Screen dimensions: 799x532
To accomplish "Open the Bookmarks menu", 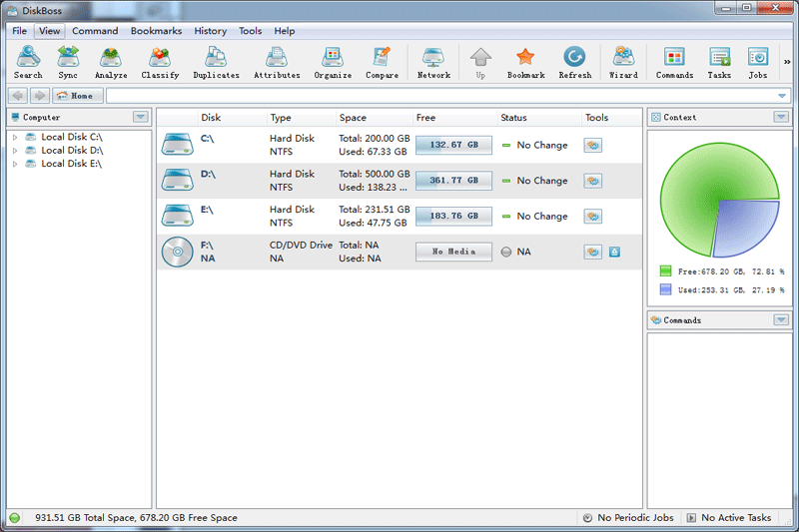I will (x=156, y=31).
